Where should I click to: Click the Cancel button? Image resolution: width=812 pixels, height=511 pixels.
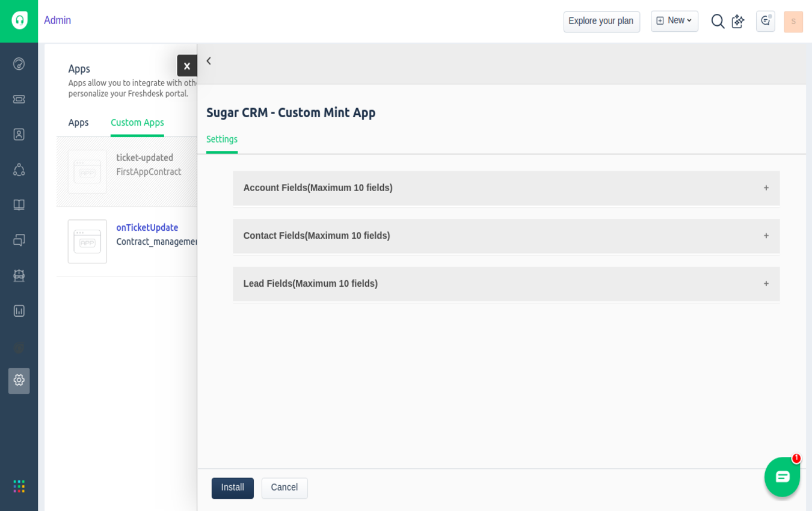(285, 488)
